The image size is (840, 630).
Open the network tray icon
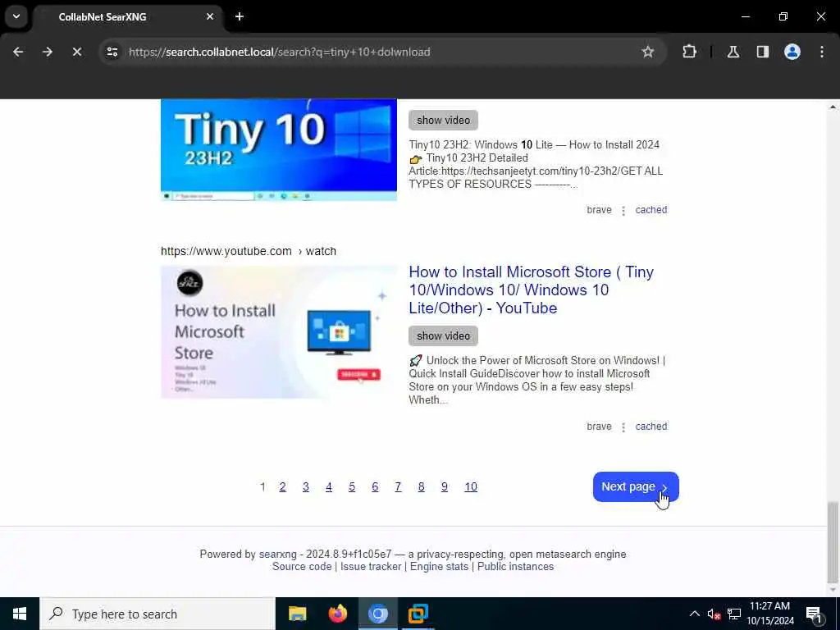(734, 614)
